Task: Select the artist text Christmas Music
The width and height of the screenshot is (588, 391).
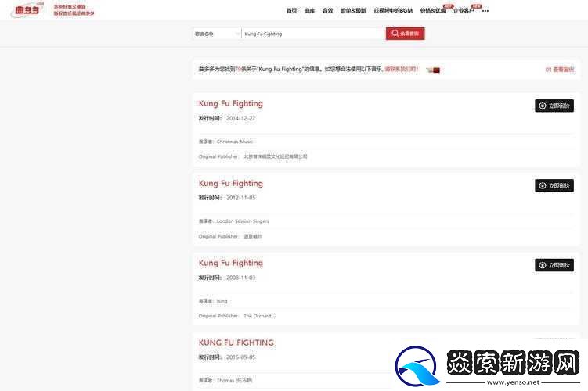Action: click(x=235, y=142)
